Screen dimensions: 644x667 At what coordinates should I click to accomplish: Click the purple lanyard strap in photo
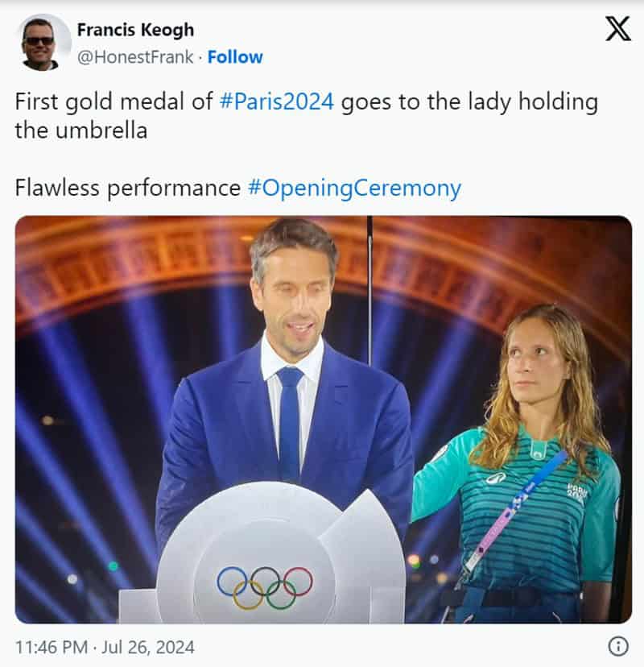(x=515, y=512)
